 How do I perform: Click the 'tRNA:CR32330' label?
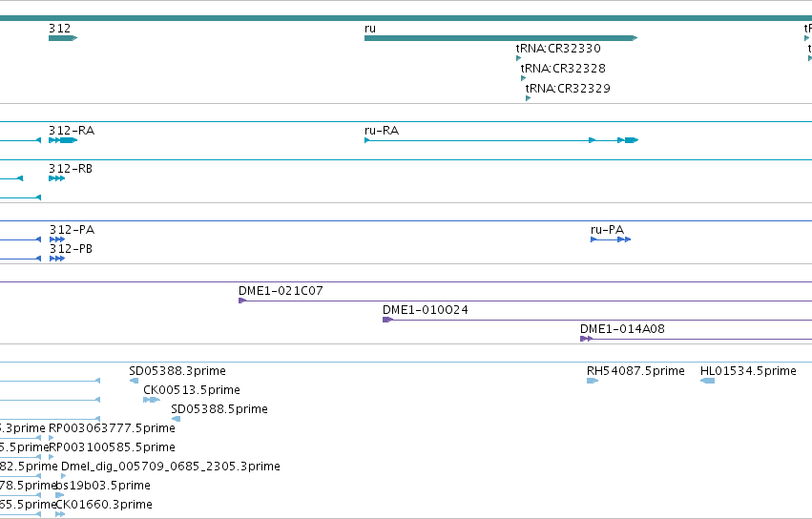click(x=558, y=48)
